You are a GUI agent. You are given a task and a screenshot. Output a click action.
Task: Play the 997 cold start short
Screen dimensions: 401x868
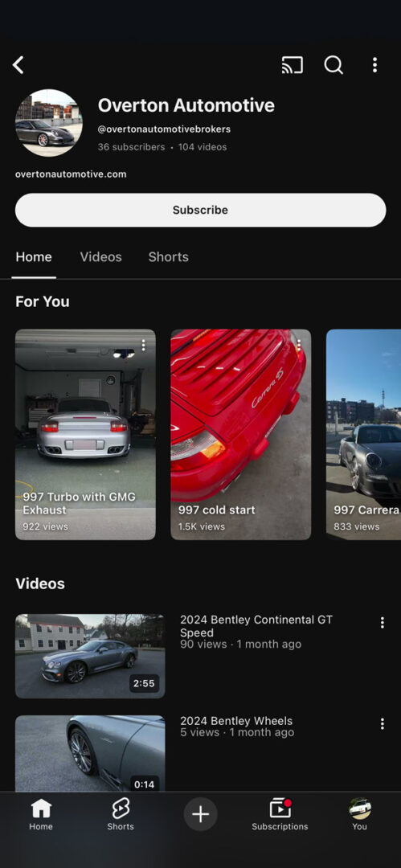click(x=241, y=435)
